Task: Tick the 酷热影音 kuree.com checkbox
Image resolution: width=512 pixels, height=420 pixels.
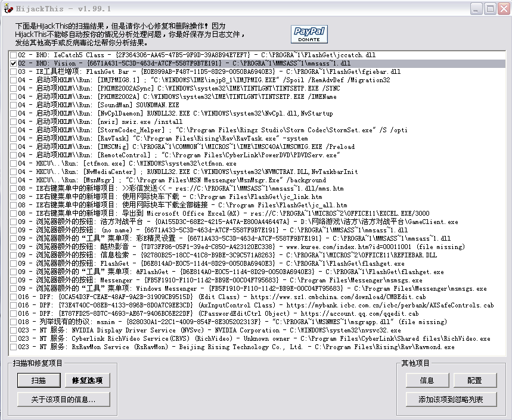Action: point(13,247)
